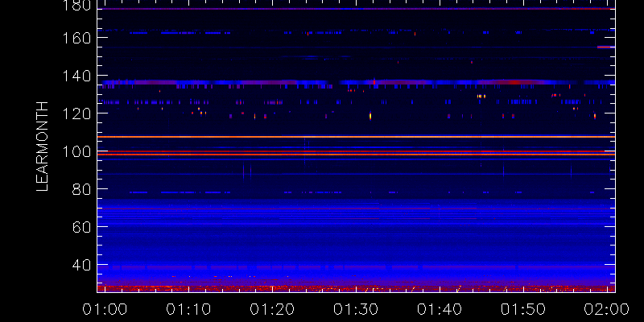The height and width of the screenshot is (322, 644).
Task: Click the 180 frequency axis label
Action: pyautogui.click(x=76, y=6)
